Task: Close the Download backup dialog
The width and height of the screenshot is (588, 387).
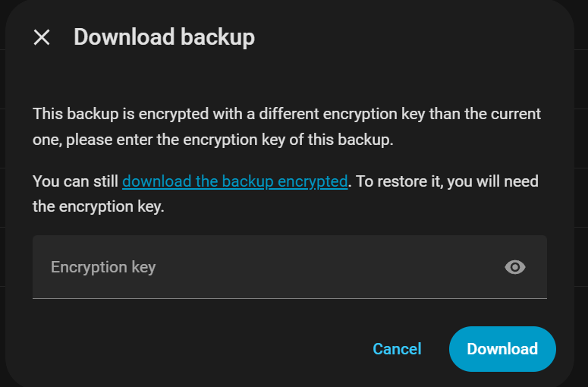Action: (42, 37)
